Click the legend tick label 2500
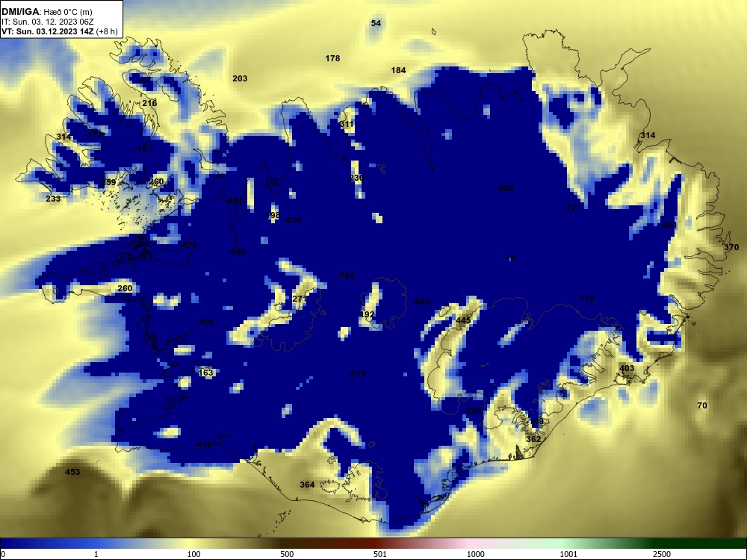747x560 pixels. click(x=662, y=554)
